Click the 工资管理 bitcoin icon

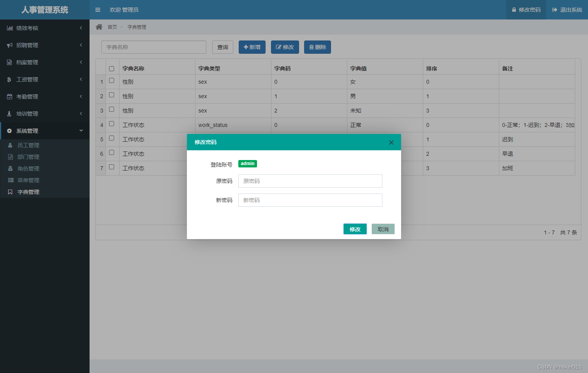tap(9, 79)
